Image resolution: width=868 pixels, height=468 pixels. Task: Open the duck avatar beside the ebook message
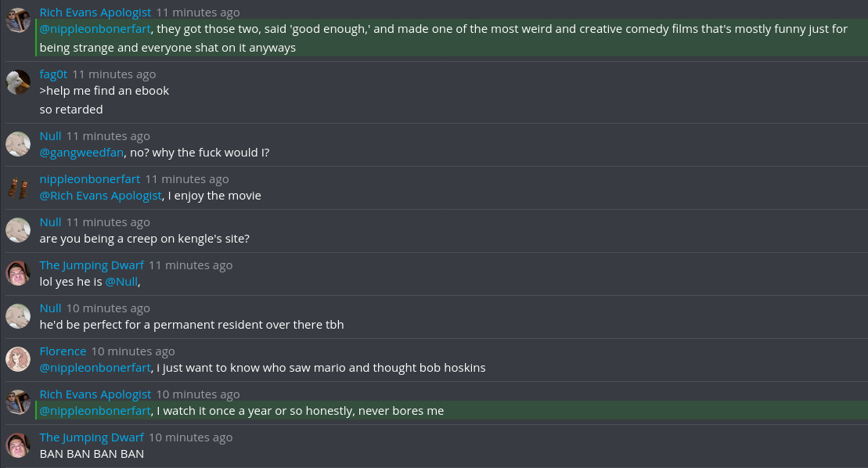[x=18, y=82]
